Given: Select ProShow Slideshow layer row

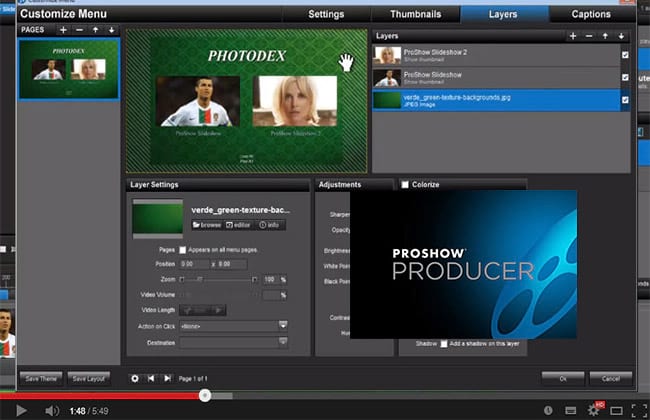Looking at the screenshot, I should 496,78.
